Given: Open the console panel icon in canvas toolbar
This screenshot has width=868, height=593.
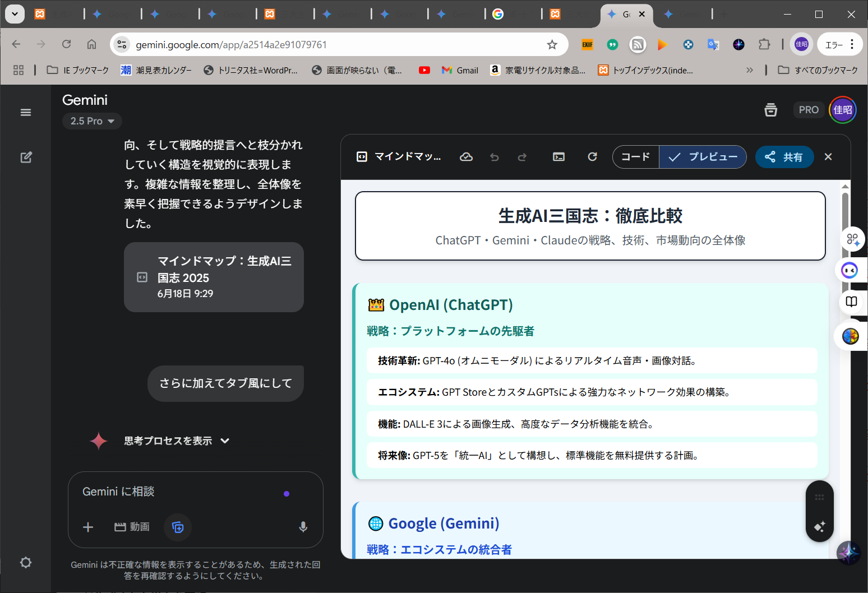Looking at the screenshot, I should tap(558, 157).
